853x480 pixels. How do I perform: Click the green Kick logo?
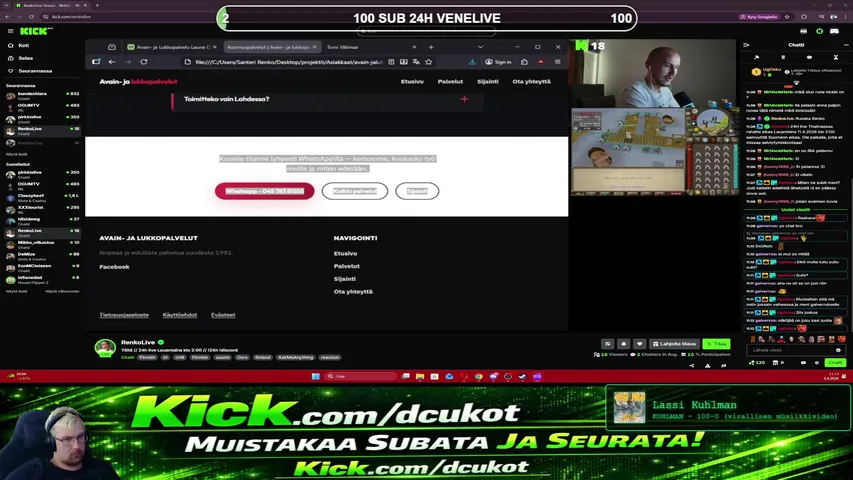click(36, 31)
